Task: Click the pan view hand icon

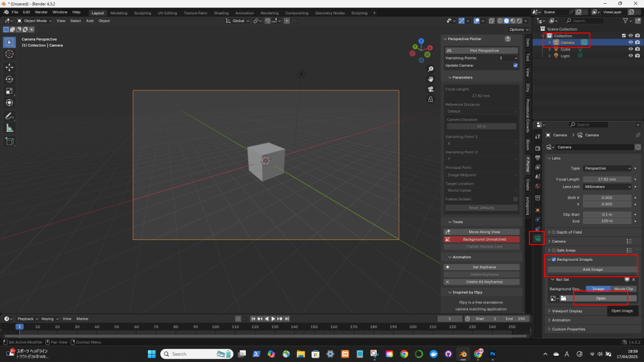Action: coord(430,79)
